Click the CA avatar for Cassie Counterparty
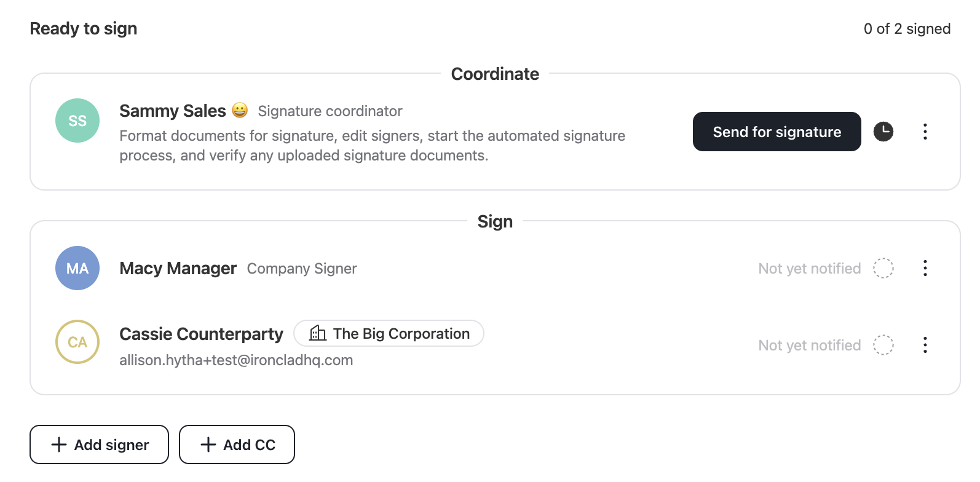The width and height of the screenshot is (980, 482). (77, 342)
